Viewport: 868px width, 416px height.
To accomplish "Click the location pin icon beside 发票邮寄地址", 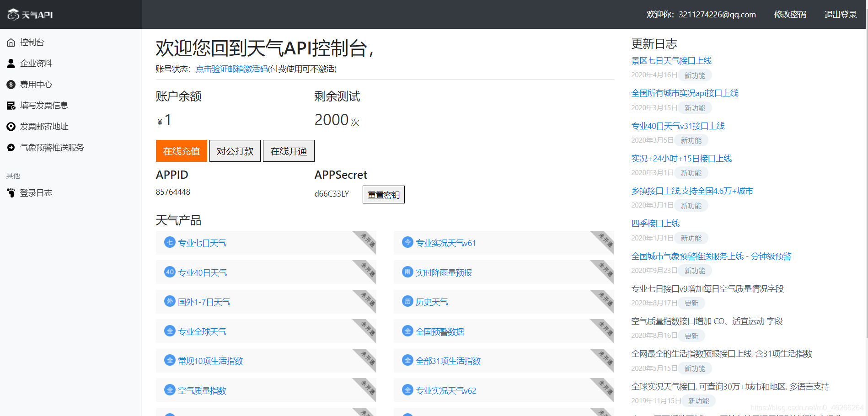I will [11, 127].
